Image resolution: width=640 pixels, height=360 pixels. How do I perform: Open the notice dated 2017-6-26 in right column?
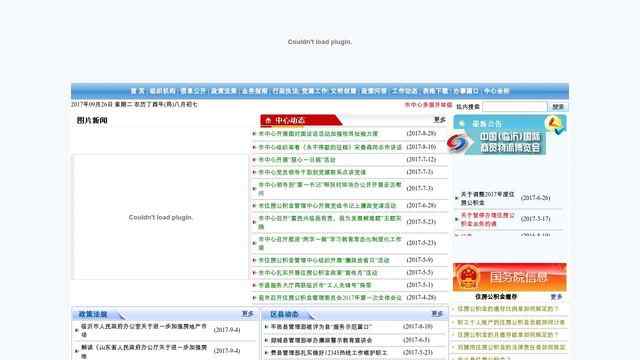click(487, 198)
